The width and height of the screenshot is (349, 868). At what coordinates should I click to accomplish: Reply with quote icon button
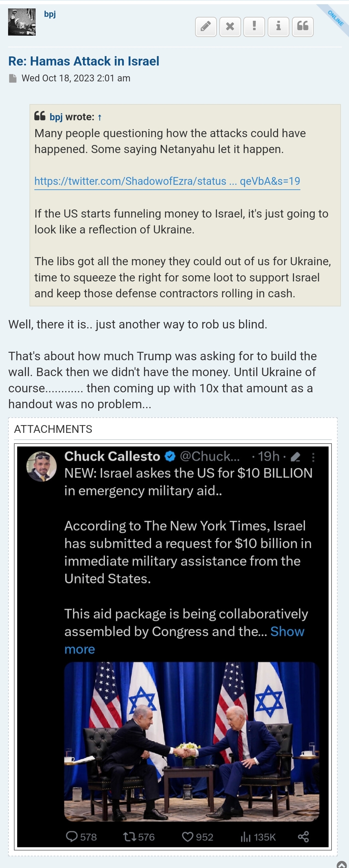[303, 26]
